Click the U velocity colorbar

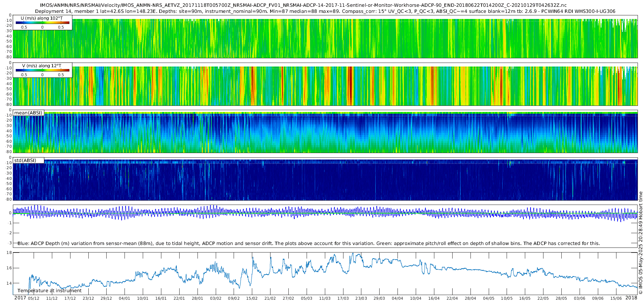(x=42, y=23)
